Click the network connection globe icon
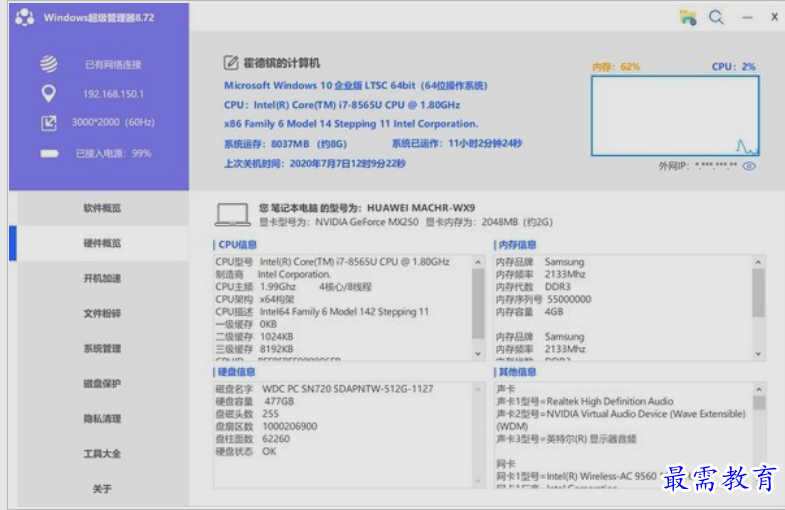Viewport: 785px width, 510px height. (x=49, y=64)
